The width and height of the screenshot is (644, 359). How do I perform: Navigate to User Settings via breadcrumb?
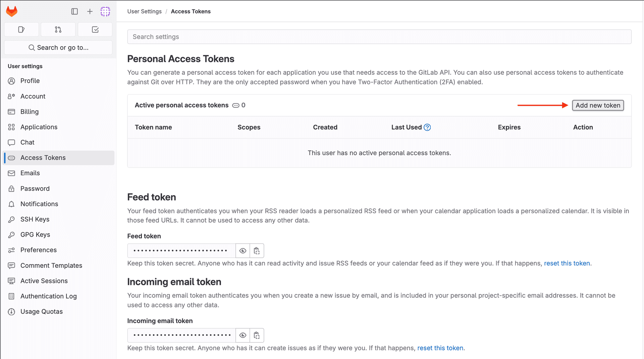(144, 11)
